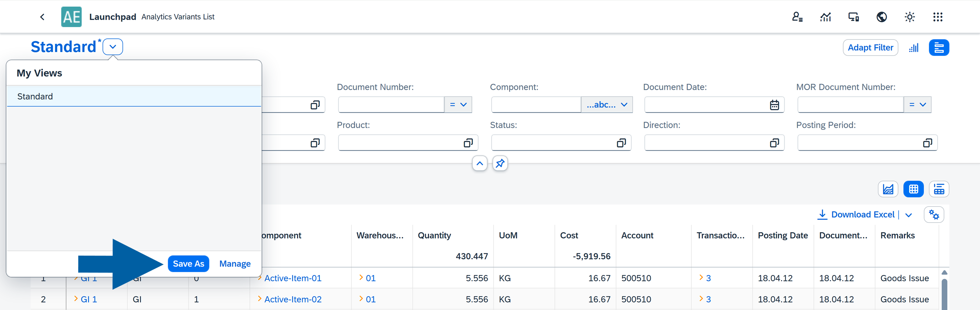
Task: Expand Download Excel options arrow
Action: pyautogui.click(x=909, y=215)
